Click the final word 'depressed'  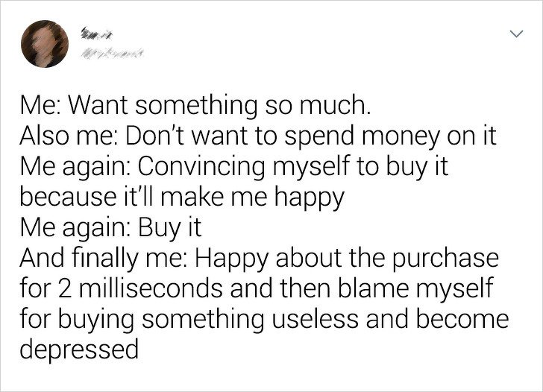tap(79, 350)
